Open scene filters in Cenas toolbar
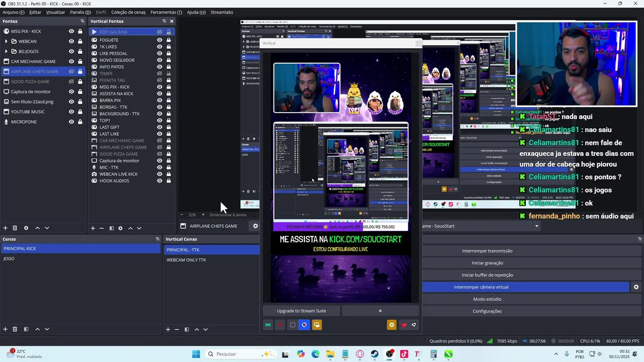Screen dimensions: 644x362 click(26, 329)
